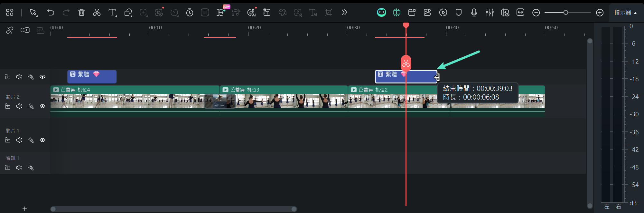The width and height of the screenshot is (644, 213).
Task: Click the Delete trash can icon
Action: pos(81,13)
